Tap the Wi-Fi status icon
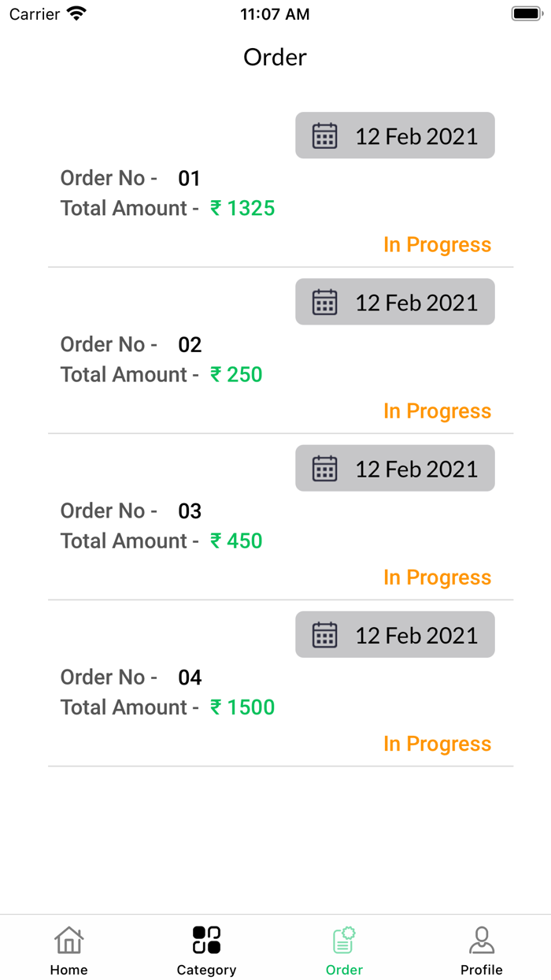551x980 pixels. 76,14
